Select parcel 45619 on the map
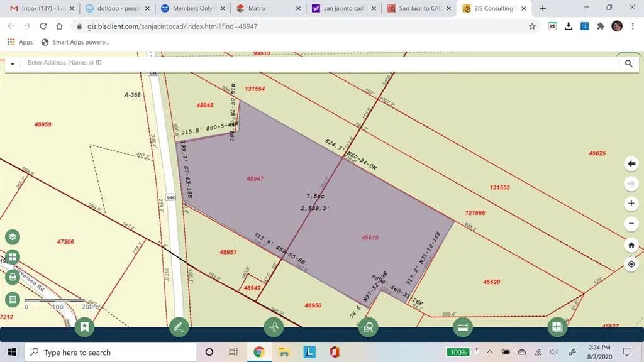The width and height of the screenshot is (644, 362). (370, 238)
